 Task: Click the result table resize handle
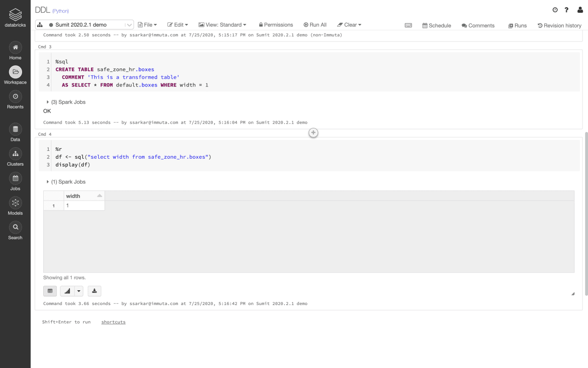coord(572,293)
